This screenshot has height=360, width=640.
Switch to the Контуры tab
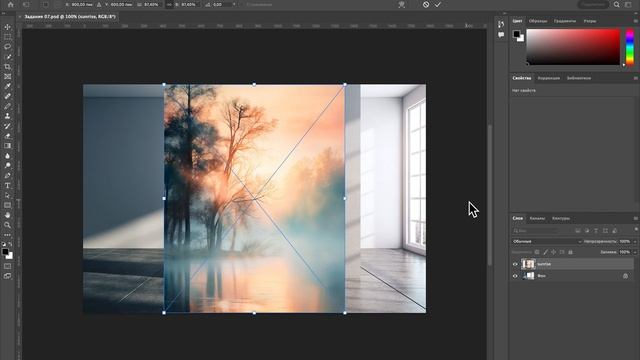click(561, 218)
